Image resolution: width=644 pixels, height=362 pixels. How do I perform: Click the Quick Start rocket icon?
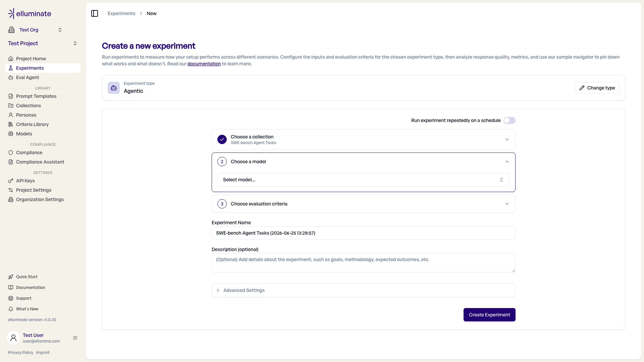11,277
